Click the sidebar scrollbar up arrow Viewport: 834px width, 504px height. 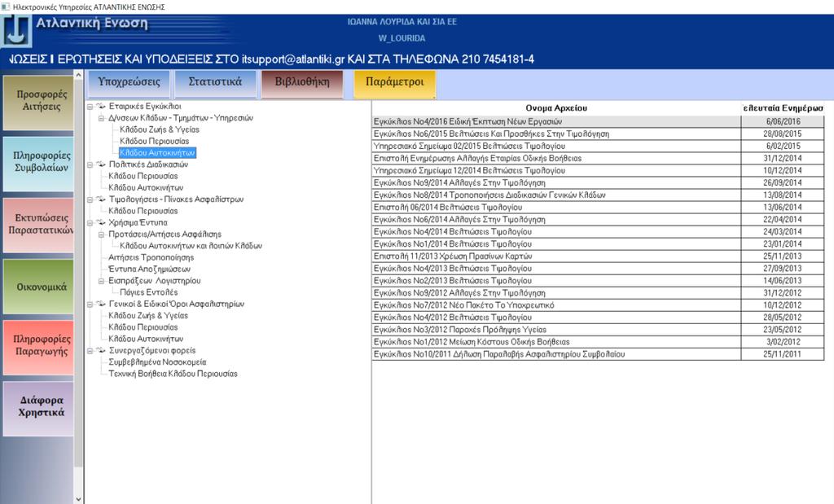[79, 75]
